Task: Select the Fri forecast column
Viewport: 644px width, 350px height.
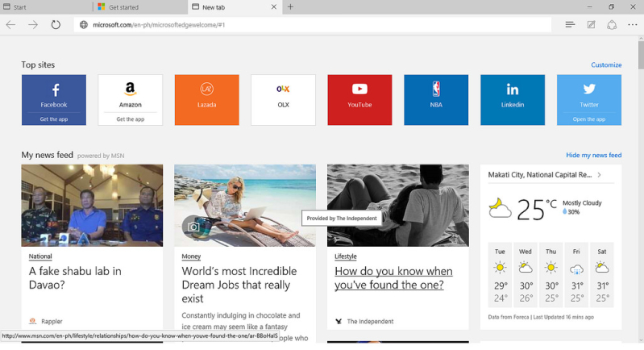Action: coord(576,275)
